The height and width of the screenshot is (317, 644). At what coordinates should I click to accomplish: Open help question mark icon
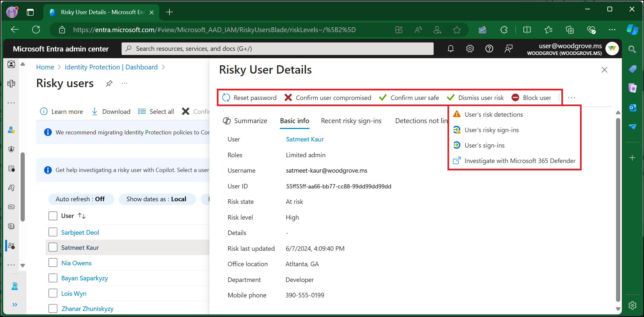click(489, 49)
